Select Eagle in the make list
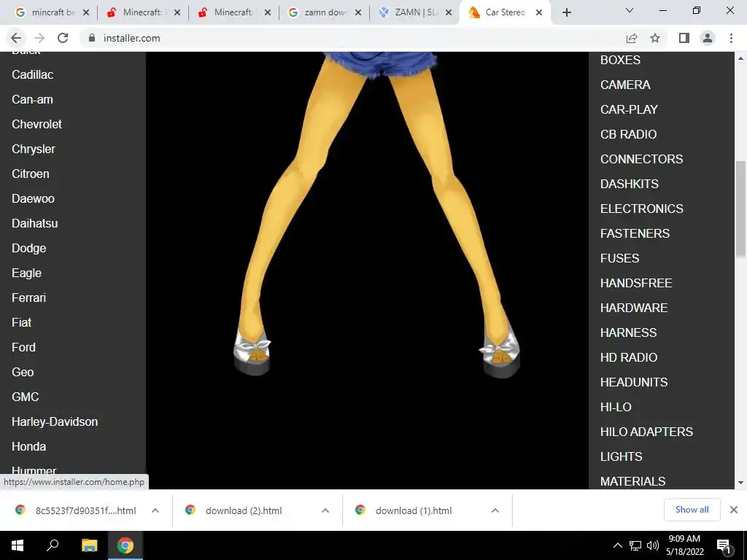This screenshot has width=747, height=560. click(27, 273)
